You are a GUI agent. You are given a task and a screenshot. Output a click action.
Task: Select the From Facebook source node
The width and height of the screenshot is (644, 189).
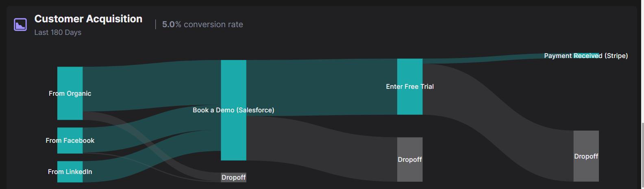pyautogui.click(x=70, y=140)
